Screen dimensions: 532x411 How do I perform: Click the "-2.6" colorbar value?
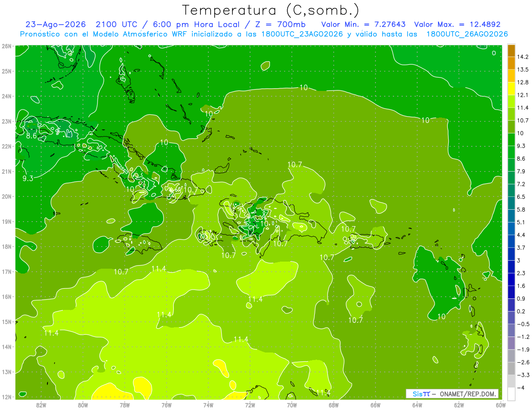tap(523, 362)
